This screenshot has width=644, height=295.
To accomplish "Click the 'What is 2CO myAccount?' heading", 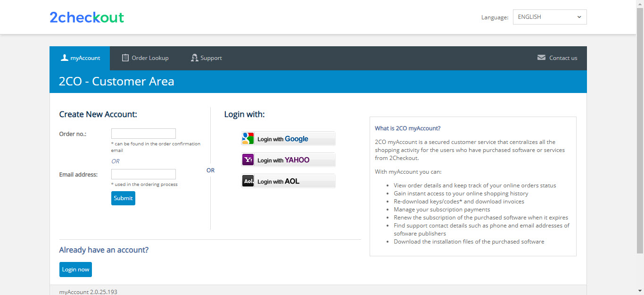I will [408, 128].
